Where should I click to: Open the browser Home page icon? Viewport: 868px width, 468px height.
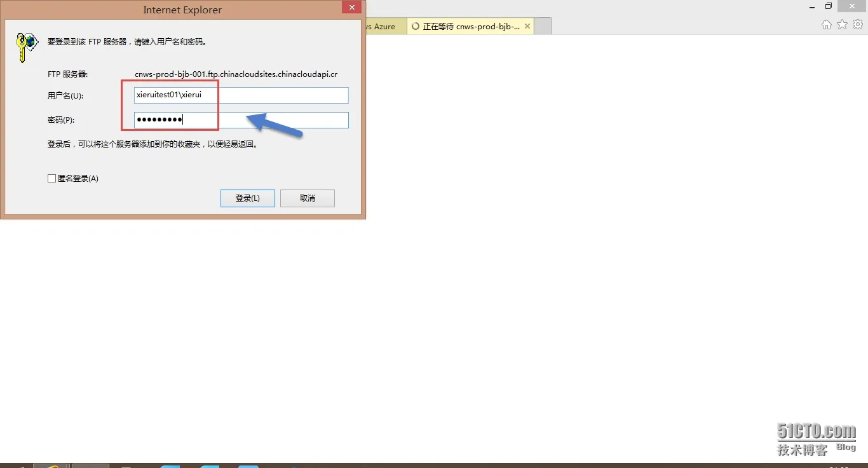tap(826, 25)
